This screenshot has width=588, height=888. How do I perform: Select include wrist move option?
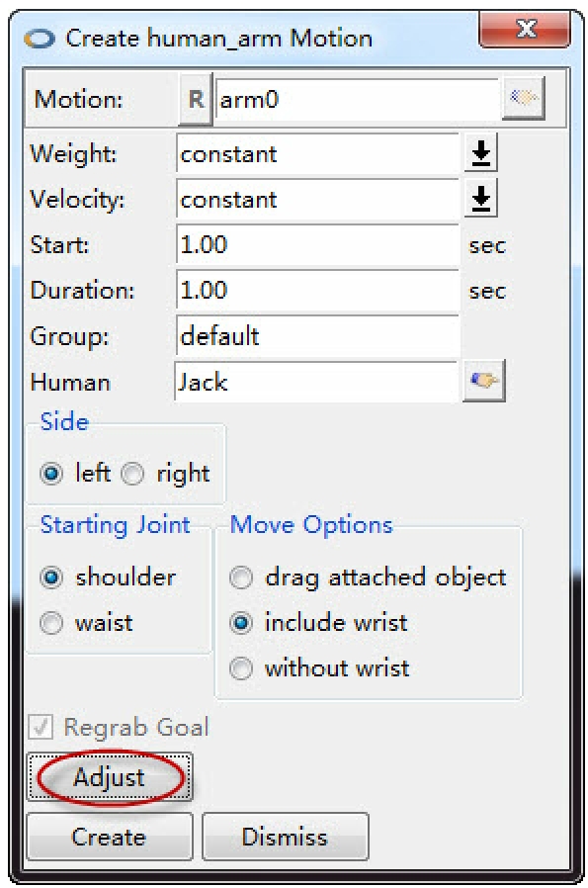click(241, 623)
